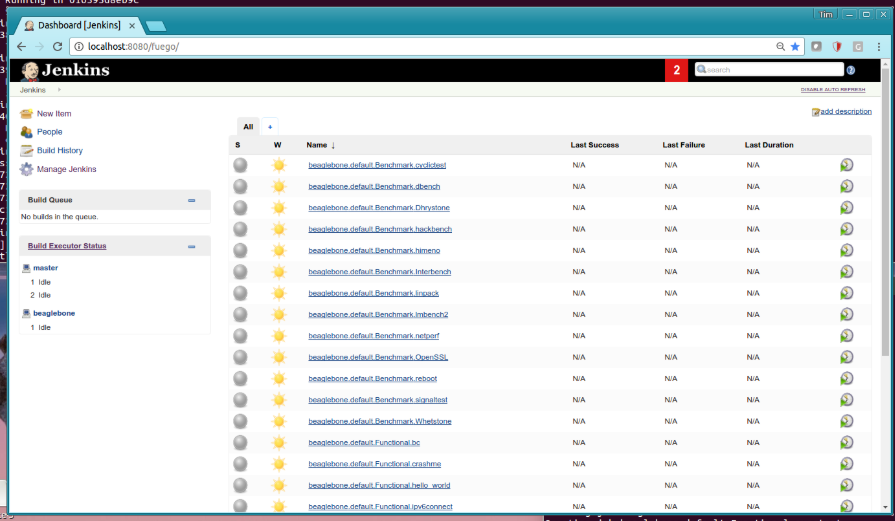895x521 pixels.
Task: Click Disable Auto Refresh link
Action: click(833, 90)
